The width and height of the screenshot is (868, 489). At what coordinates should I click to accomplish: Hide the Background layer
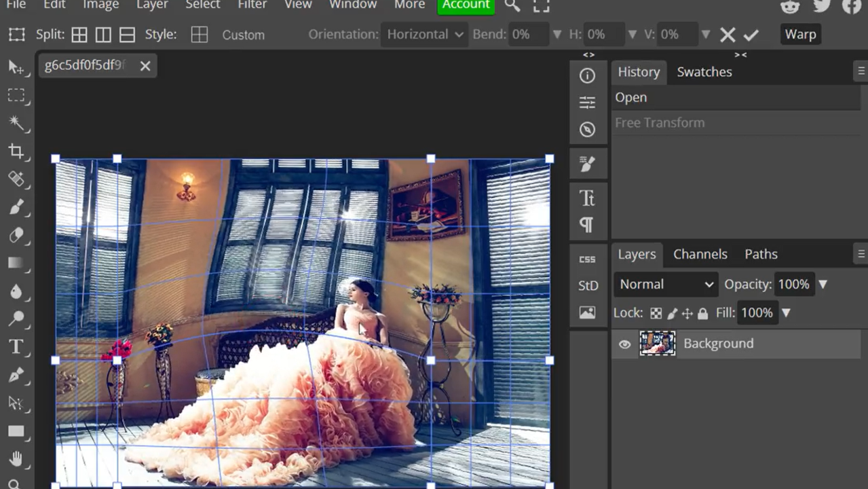click(x=624, y=344)
